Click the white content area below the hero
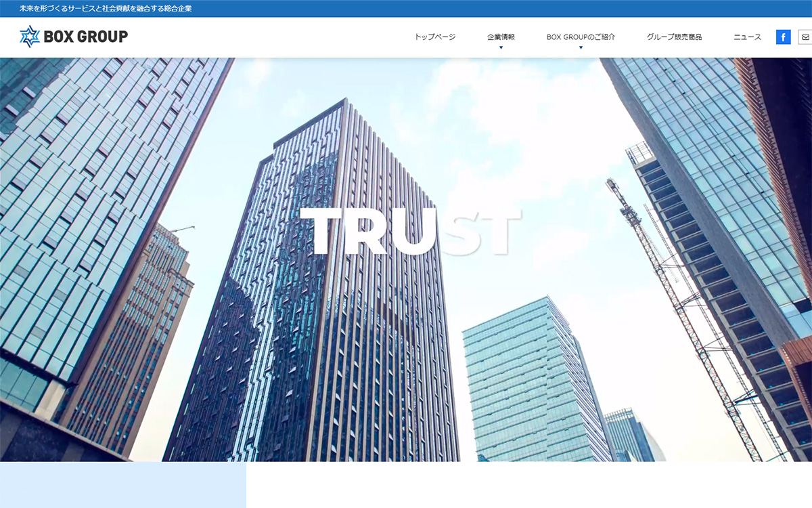This screenshot has width=812, height=508. click(x=528, y=485)
